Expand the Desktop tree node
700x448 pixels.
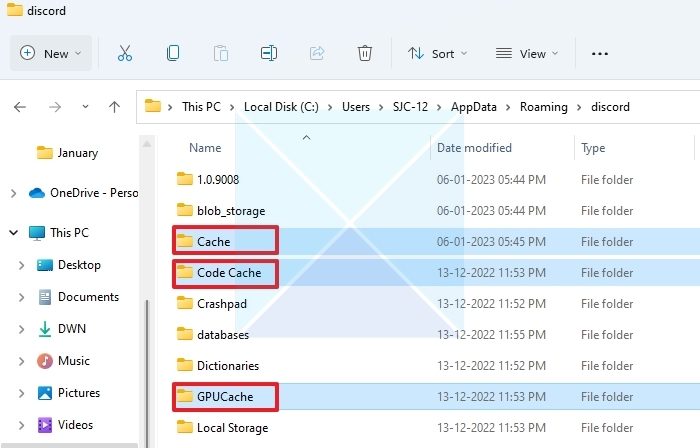point(21,265)
